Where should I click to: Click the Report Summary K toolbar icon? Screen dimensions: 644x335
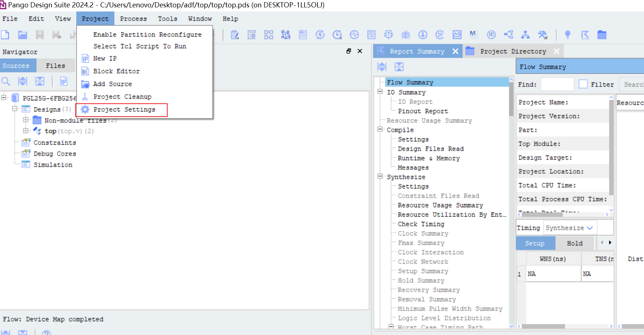[x=585, y=35]
